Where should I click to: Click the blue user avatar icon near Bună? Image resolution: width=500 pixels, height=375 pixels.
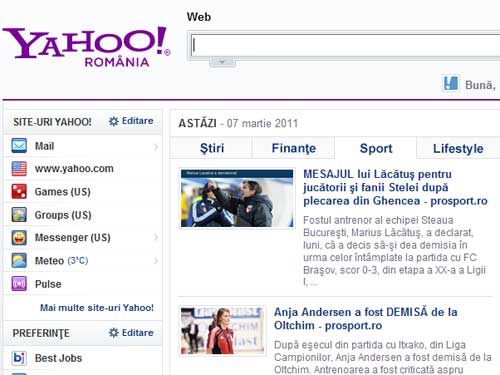451,83
